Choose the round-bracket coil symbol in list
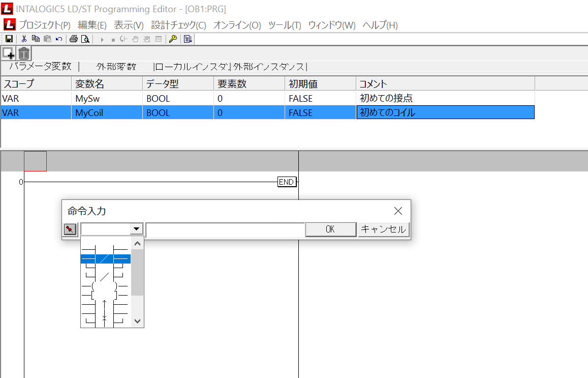 105,286
